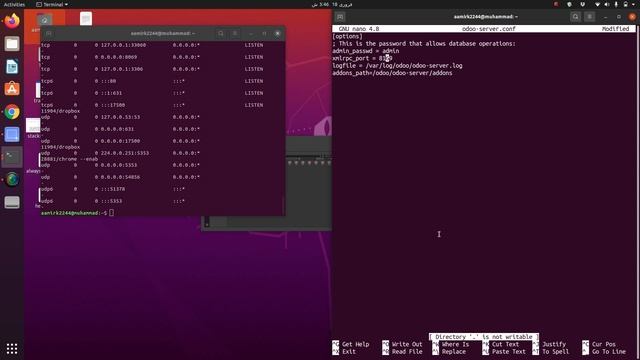Open the Activities overview
The height and width of the screenshot is (360, 640).
[x=14, y=4]
